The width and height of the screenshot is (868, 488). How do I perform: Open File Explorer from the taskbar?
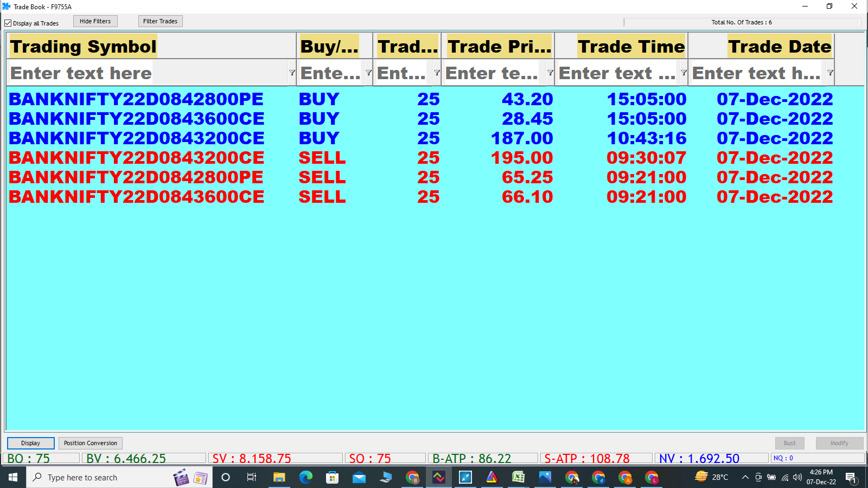point(279,477)
